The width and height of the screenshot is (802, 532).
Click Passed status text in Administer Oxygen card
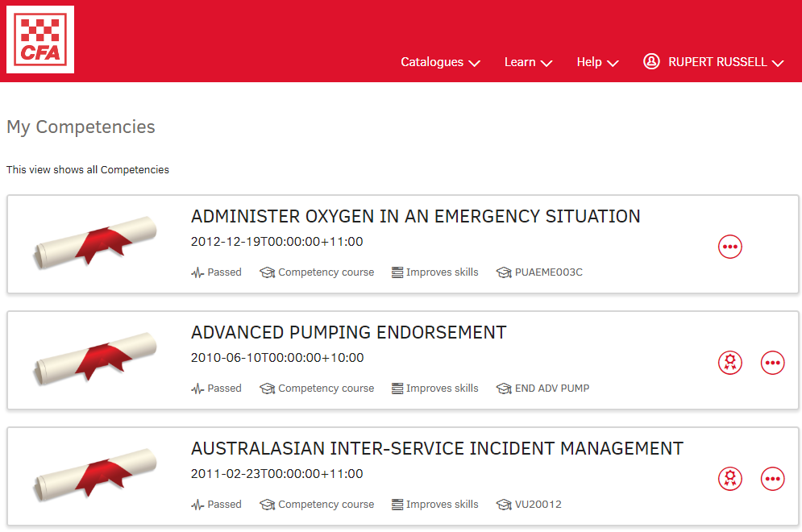pyautogui.click(x=224, y=272)
